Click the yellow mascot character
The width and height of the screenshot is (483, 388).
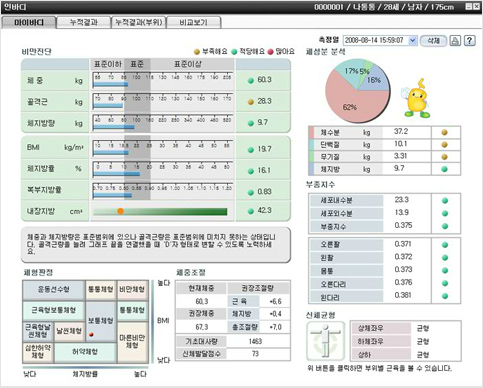pos(416,98)
